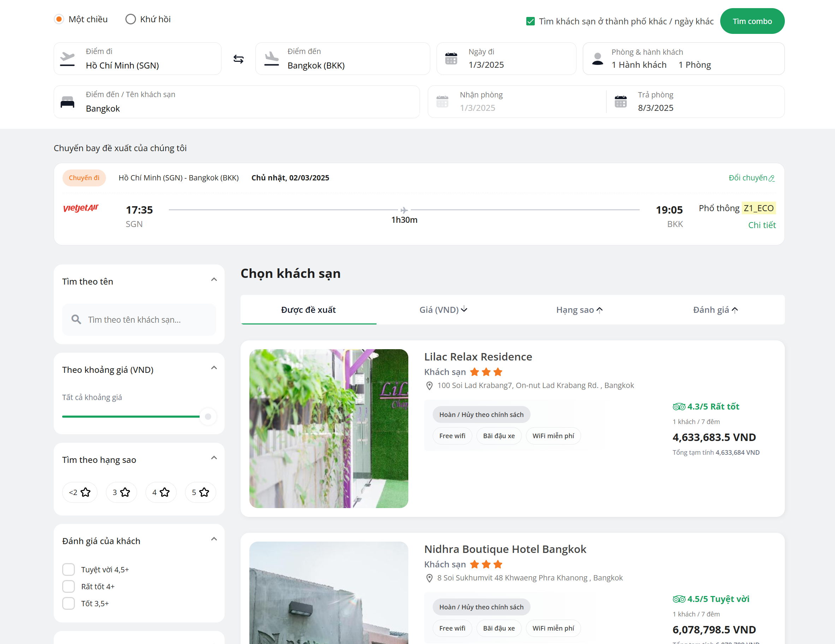This screenshot has height=644, width=835.
Task: Click the swap departure and destination arrows icon
Action: pos(238,59)
